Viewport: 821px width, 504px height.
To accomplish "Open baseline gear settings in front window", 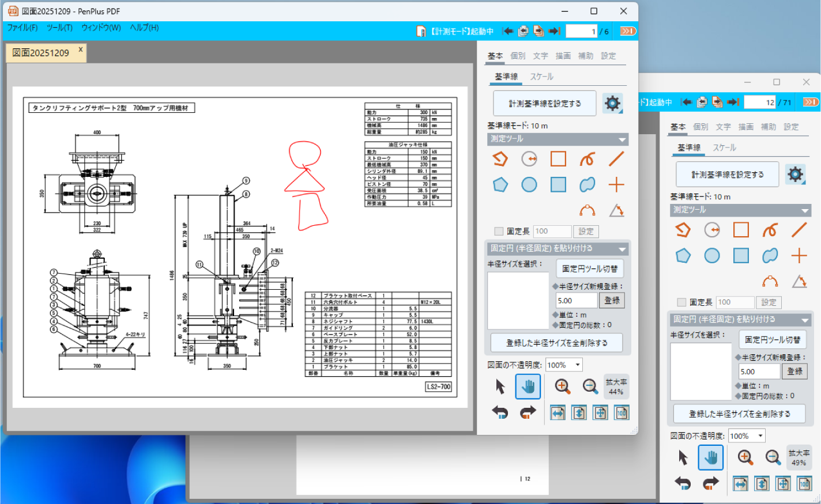I will click(x=612, y=104).
